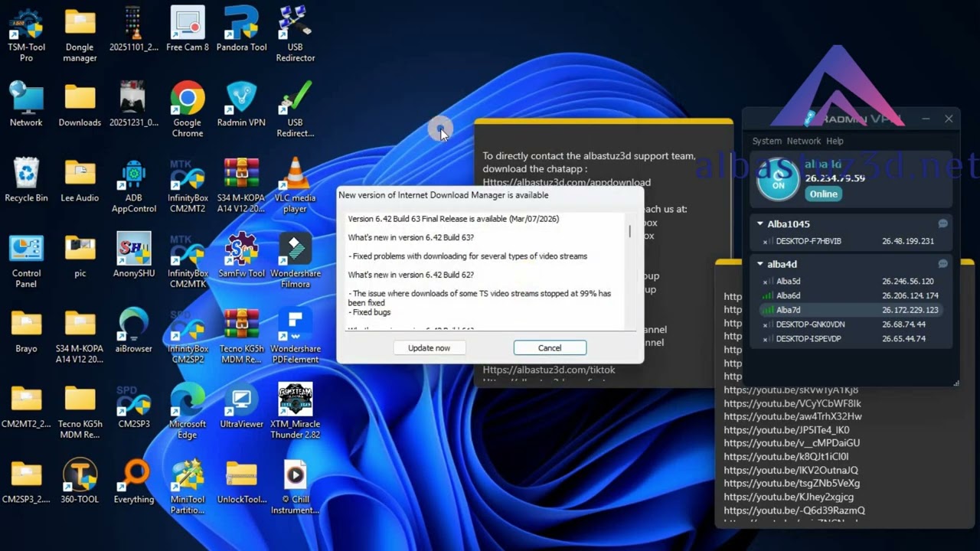Open chat icon for Alba1045 network
The height and width of the screenshot is (551, 980).
click(x=943, y=224)
